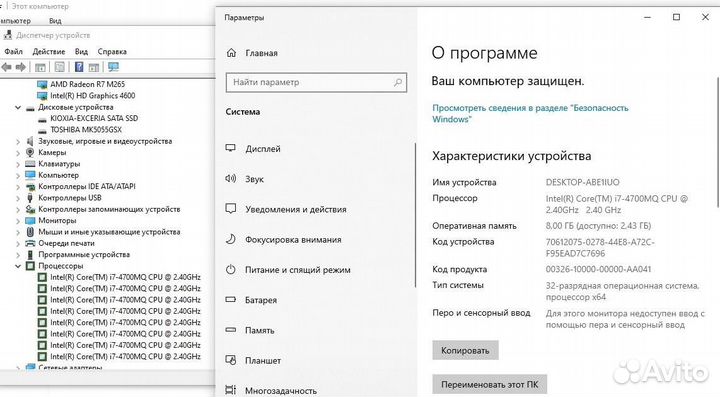Click the Settings sidebar scrollbar
Viewport: 720px width, 397px height.
pos(415,215)
